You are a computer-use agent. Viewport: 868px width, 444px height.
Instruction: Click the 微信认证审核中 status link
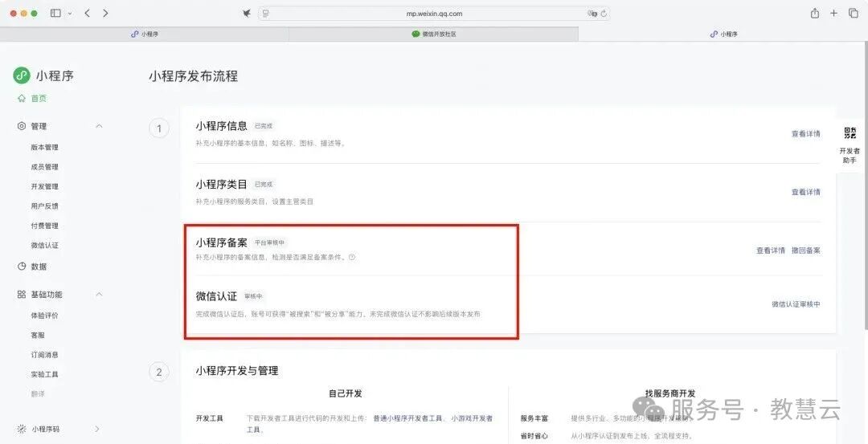pos(796,304)
